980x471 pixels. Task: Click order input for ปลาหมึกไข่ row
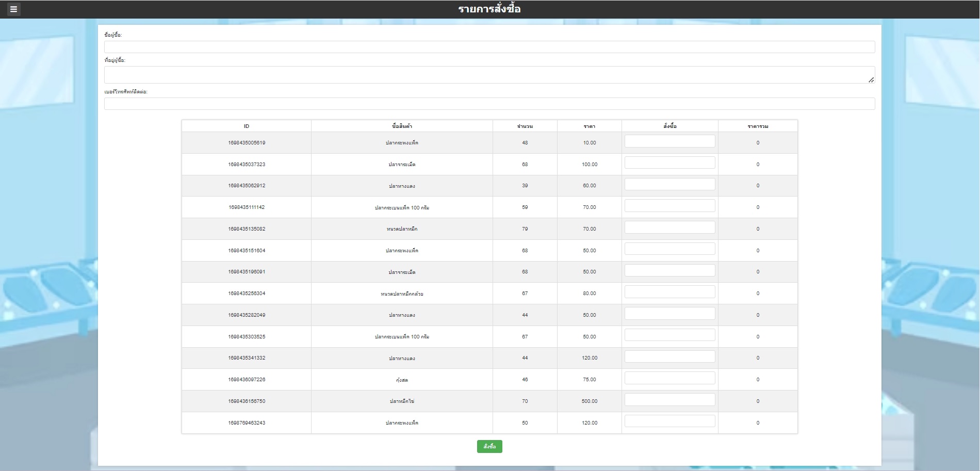tap(669, 400)
